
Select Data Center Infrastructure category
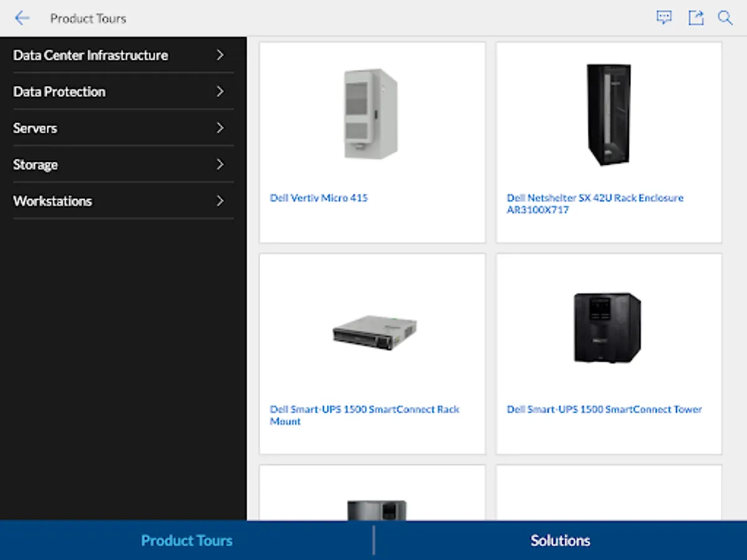pos(123,55)
